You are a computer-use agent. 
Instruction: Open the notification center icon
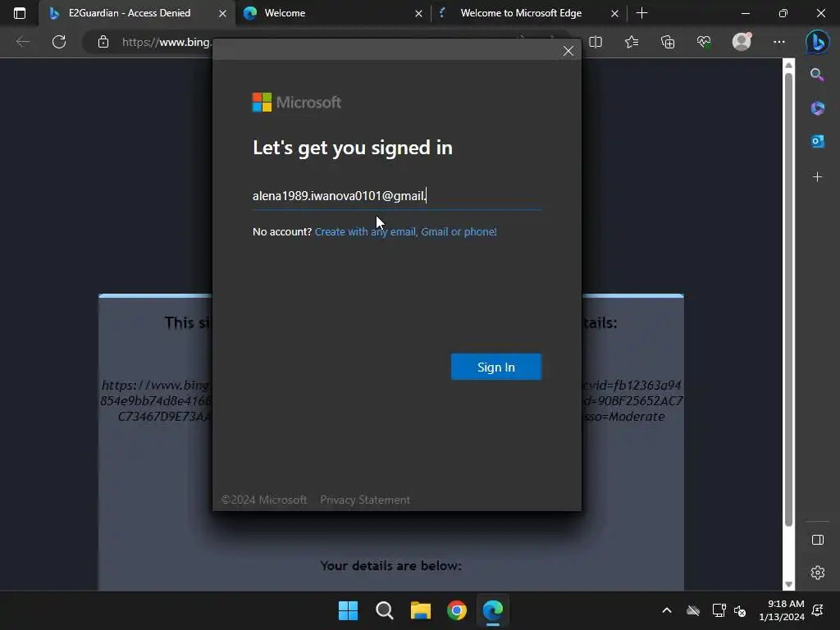[x=818, y=610]
